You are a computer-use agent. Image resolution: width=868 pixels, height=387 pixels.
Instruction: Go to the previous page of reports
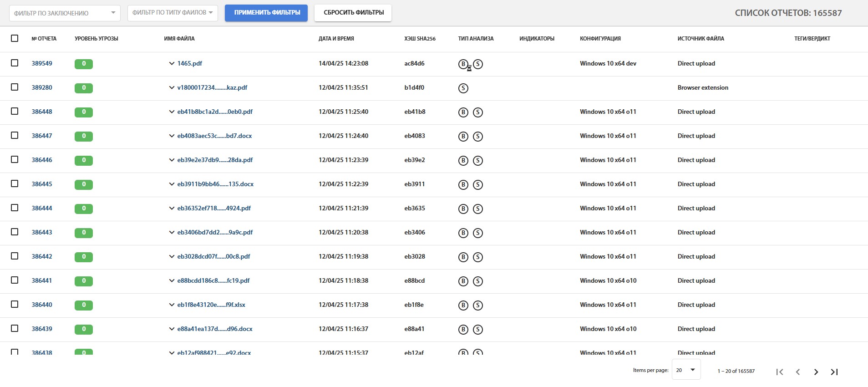point(797,372)
